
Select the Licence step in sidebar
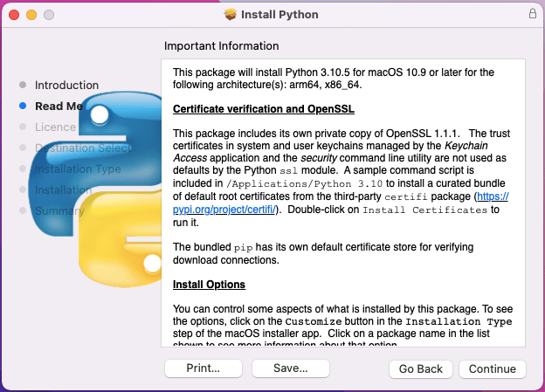pyautogui.click(x=55, y=127)
